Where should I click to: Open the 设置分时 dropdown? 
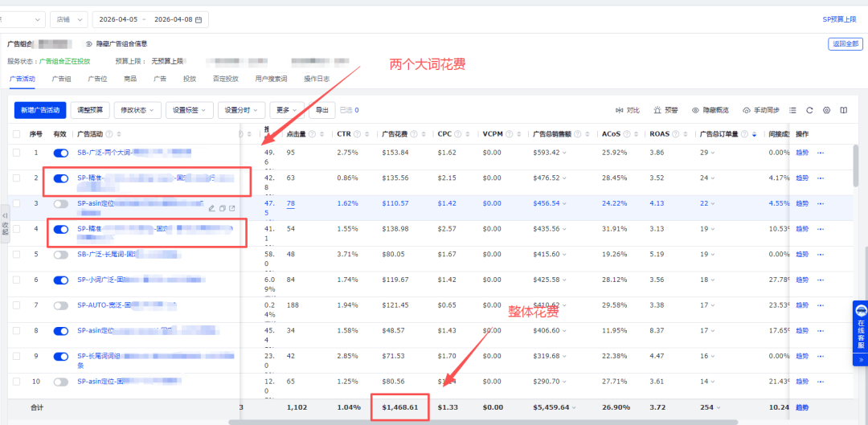pos(242,110)
